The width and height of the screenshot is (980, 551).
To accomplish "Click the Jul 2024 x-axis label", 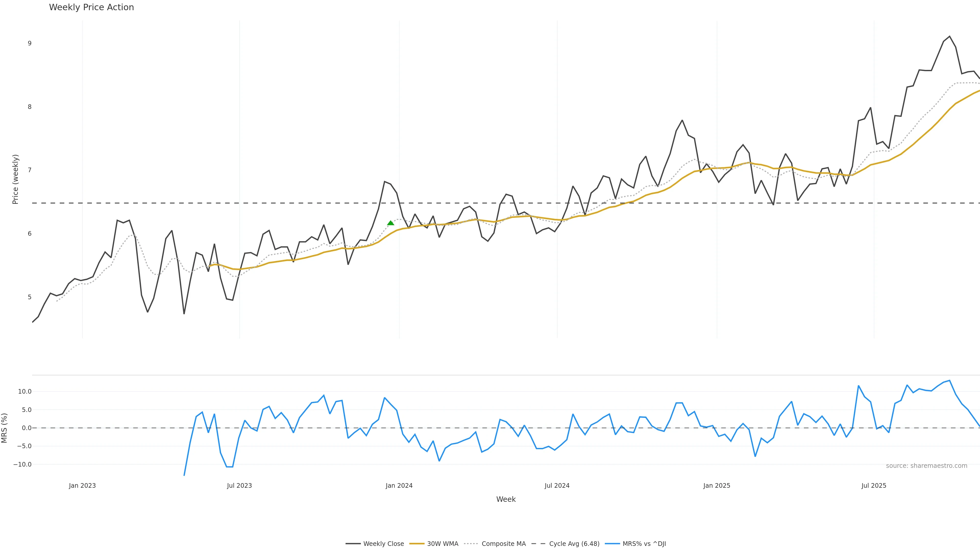I will [x=557, y=486].
